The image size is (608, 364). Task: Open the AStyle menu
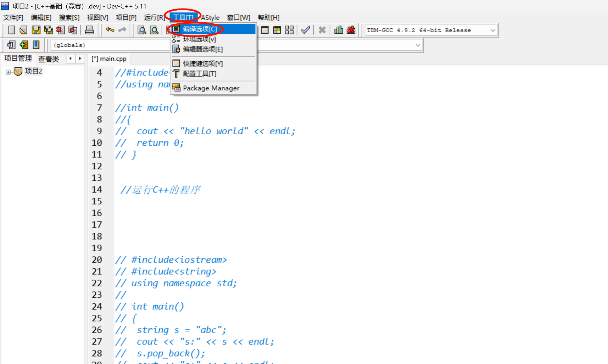pos(210,17)
